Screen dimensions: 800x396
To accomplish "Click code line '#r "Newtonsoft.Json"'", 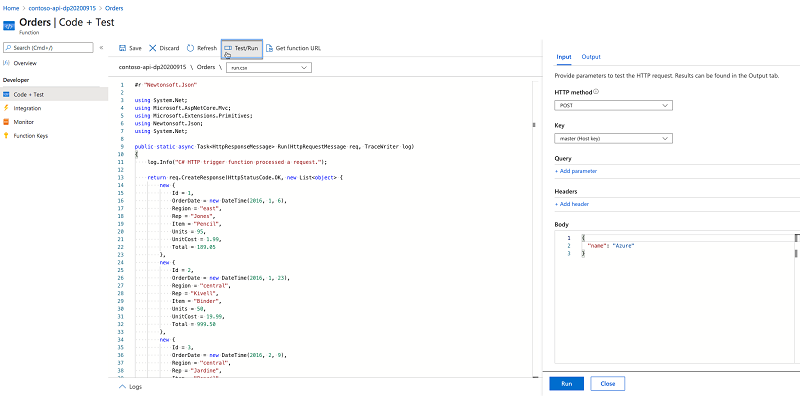I will 166,85.
